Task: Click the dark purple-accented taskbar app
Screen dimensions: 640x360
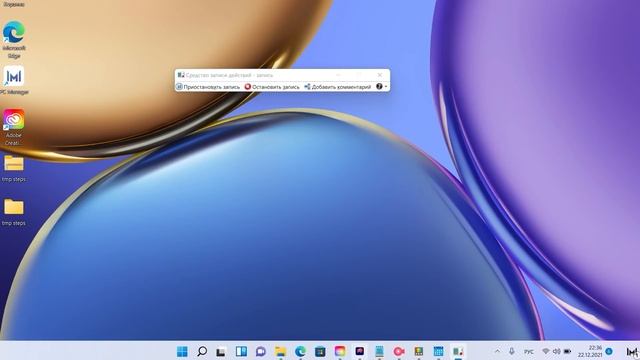Action: point(360,351)
